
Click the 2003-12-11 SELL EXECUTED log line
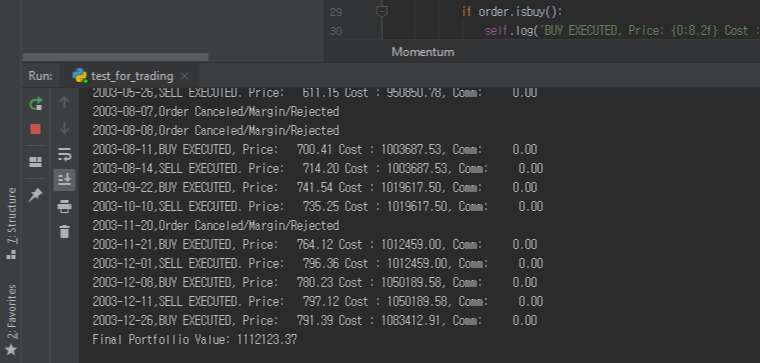[317, 301]
